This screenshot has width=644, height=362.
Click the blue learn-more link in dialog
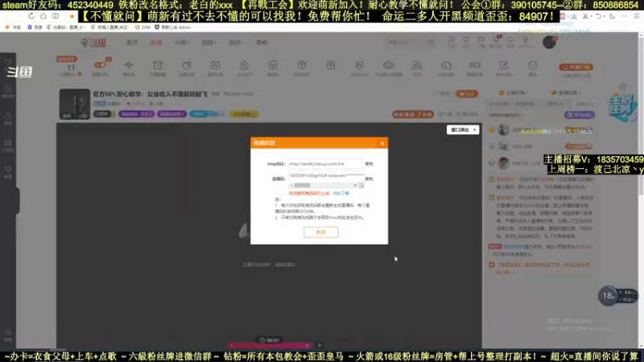(x=341, y=193)
